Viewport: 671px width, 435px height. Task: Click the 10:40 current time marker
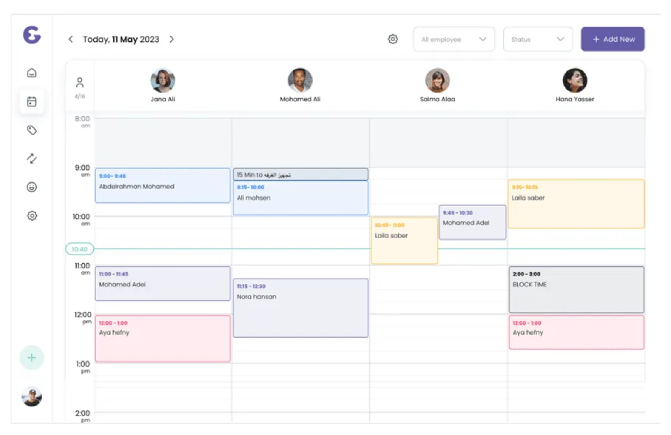coord(80,249)
